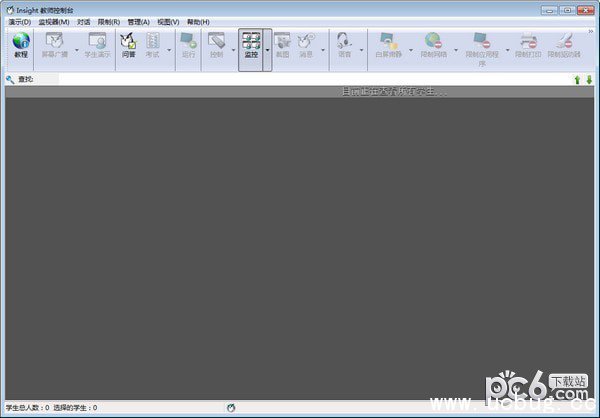This screenshot has width=600, height=418.
Task: Open the 语音 dropdown arrow
Action: (x=361, y=48)
